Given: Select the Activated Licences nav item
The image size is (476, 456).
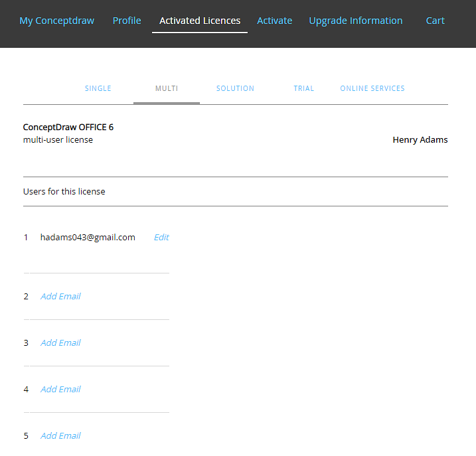Looking at the screenshot, I should pyautogui.click(x=200, y=21).
